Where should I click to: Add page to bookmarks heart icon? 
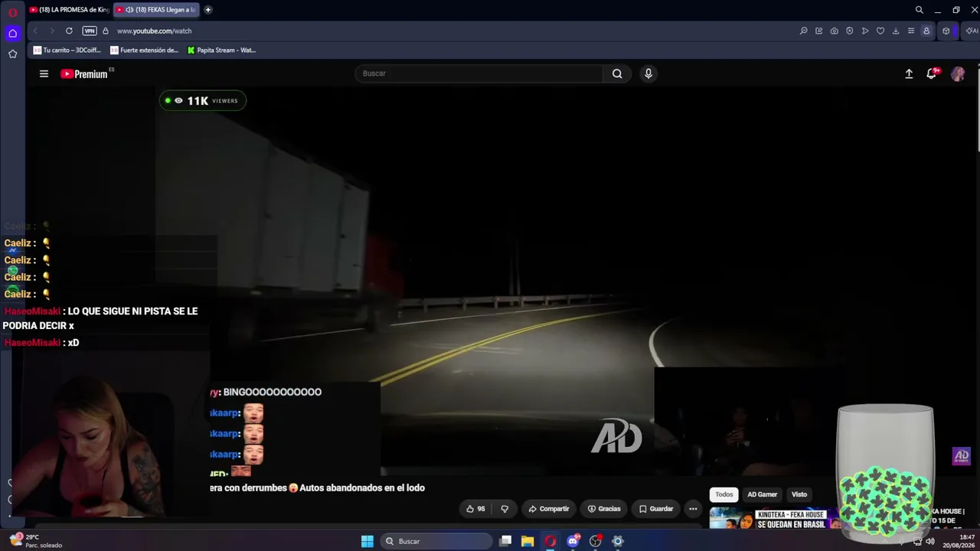880,31
